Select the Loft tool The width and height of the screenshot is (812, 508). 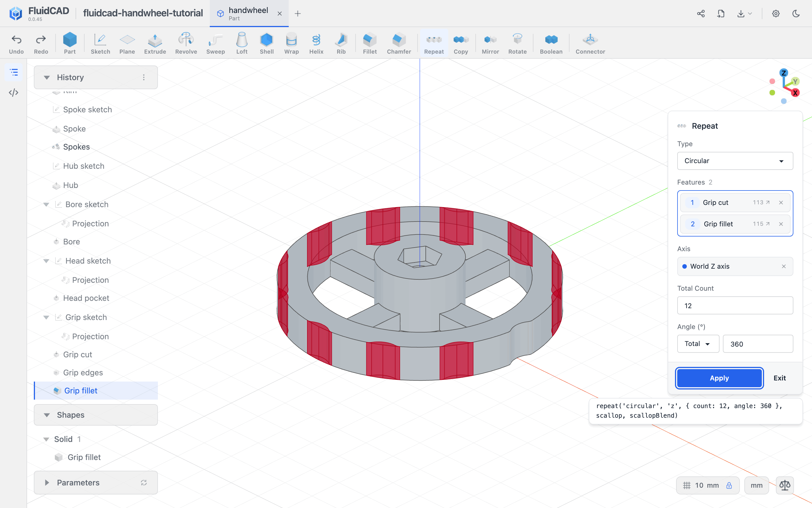[x=242, y=43]
